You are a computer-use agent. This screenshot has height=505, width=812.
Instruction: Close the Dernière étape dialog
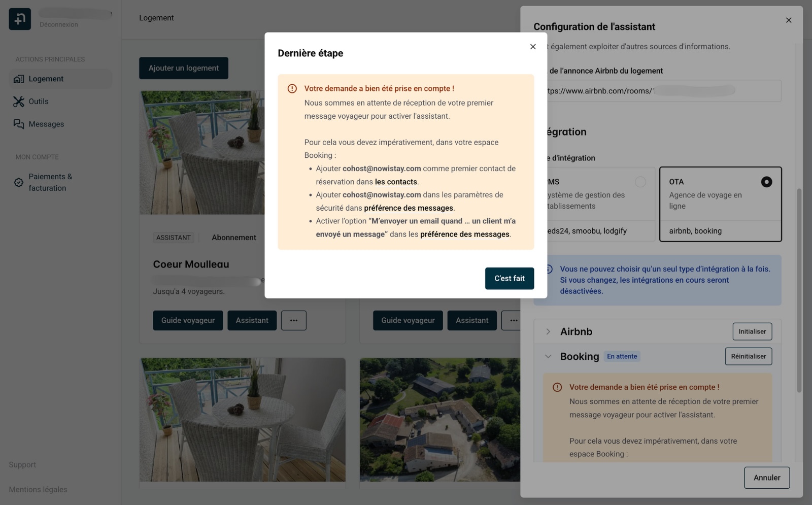pyautogui.click(x=533, y=47)
